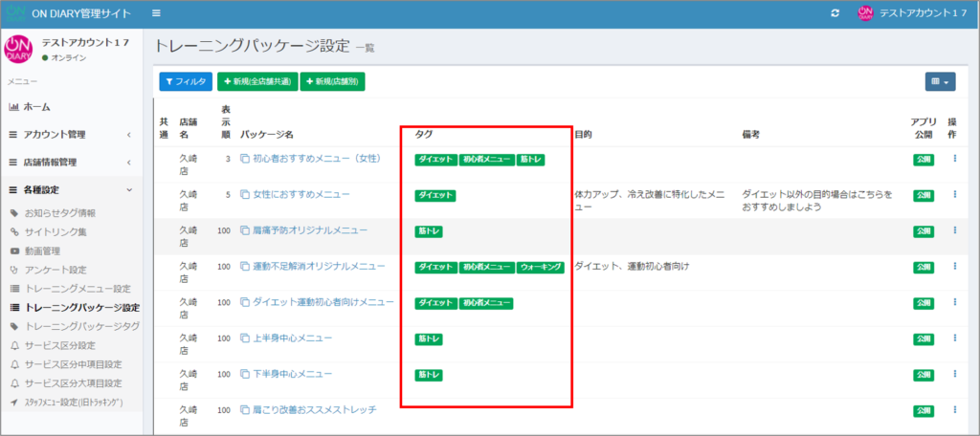Viewport: 980px width, 436px height.
Task: Open 運動不足解消オリジナルメニュー package link
Action: (319, 267)
